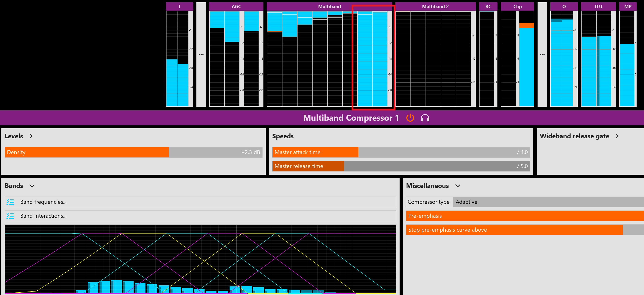This screenshot has height=295, width=644.
Task: Click the Band frequencies list icon
Action: 10,202
